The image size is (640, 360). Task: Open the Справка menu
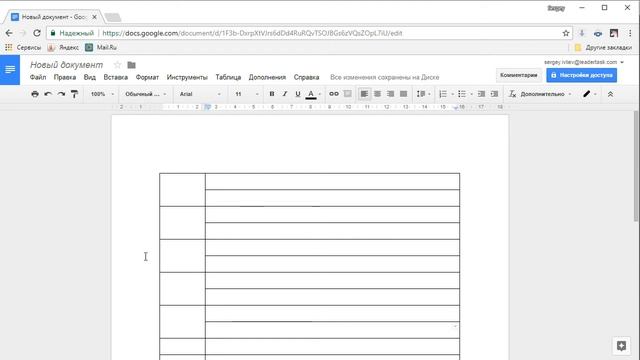click(307, 77)
